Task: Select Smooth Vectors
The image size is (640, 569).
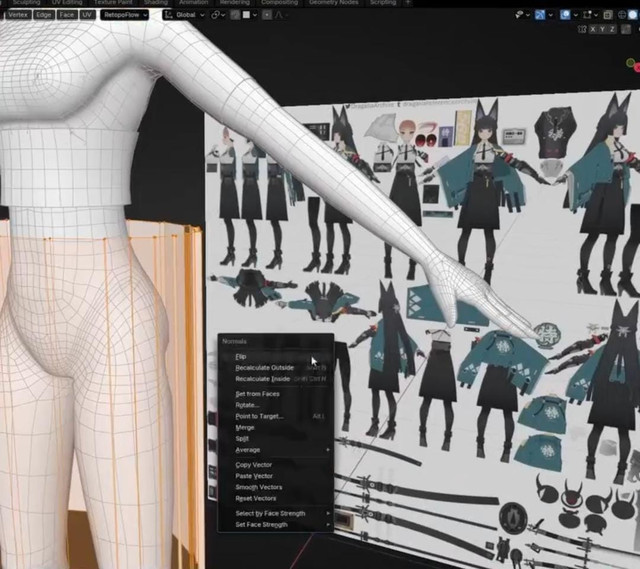Action: [x=276, y=487]
